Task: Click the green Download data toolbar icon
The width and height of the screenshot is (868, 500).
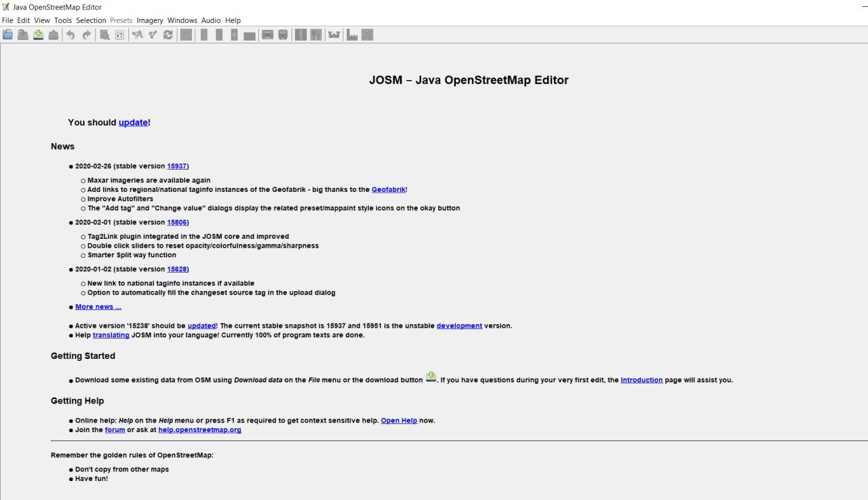Action: point(38,35)
